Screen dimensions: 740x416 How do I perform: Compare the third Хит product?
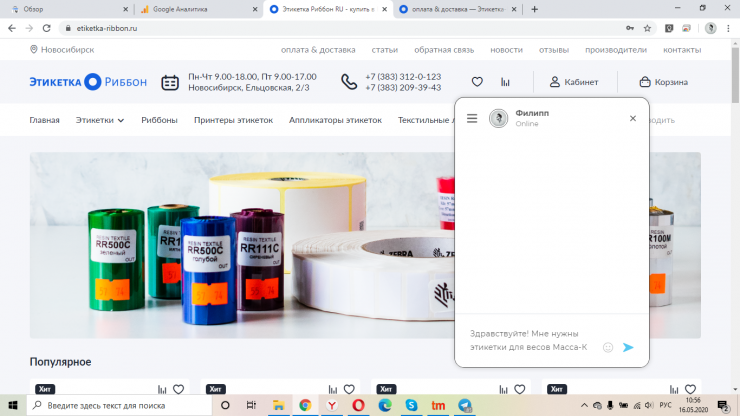coord(504,389)
